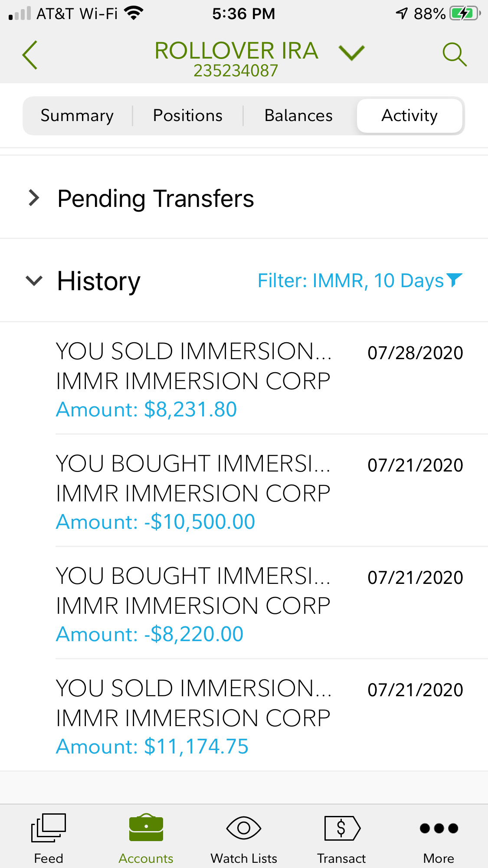Tap the Transact dollar icon
Image resolution: width=488 pixels, height=868 pixels.
pyautogui.click(x=342, y=828)
